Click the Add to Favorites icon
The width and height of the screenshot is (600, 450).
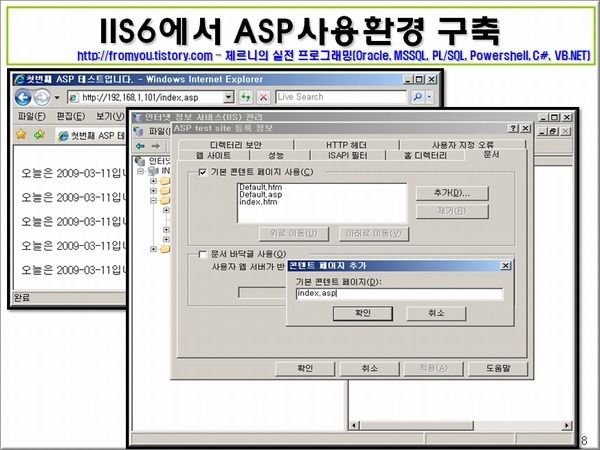pyautogui.click(x=39, y=134)
